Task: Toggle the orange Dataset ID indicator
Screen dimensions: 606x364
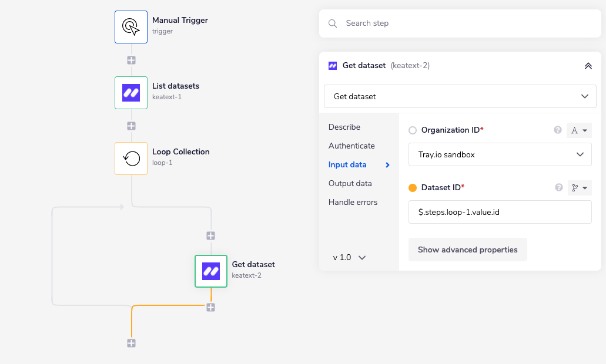Action: pyautogui.click(x=413, y=188)
